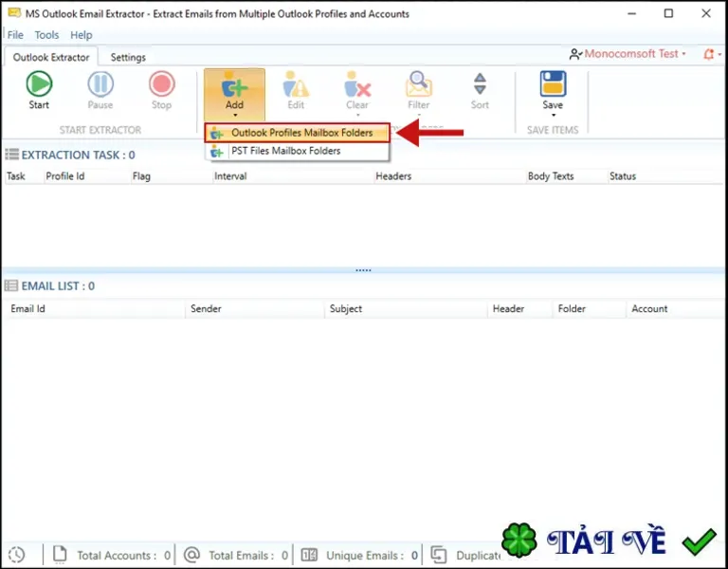This screenshot has width=728, height=569.
Task: Click the Total Accounts document icon
Action: (60, 554)
